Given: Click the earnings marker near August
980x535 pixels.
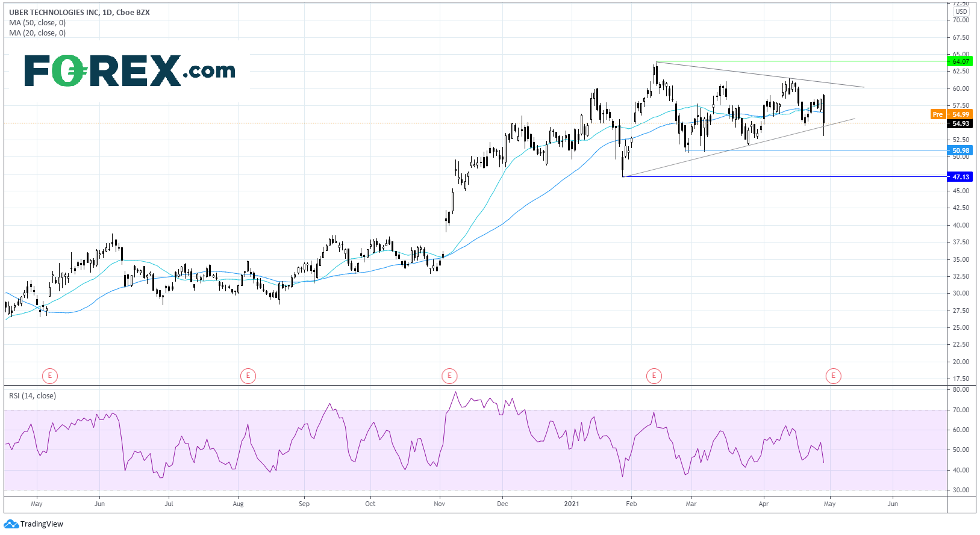Looking at the screenshot, I should point(248,376).
